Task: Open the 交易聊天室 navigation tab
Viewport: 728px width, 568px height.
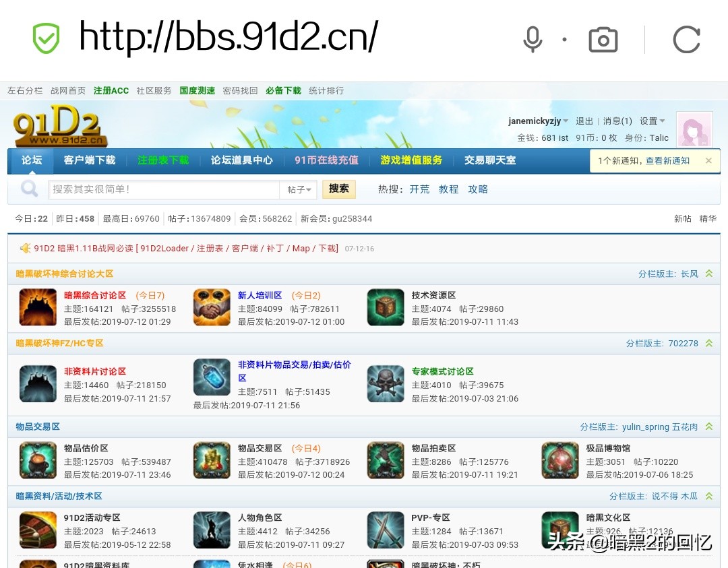Action: 490,160
